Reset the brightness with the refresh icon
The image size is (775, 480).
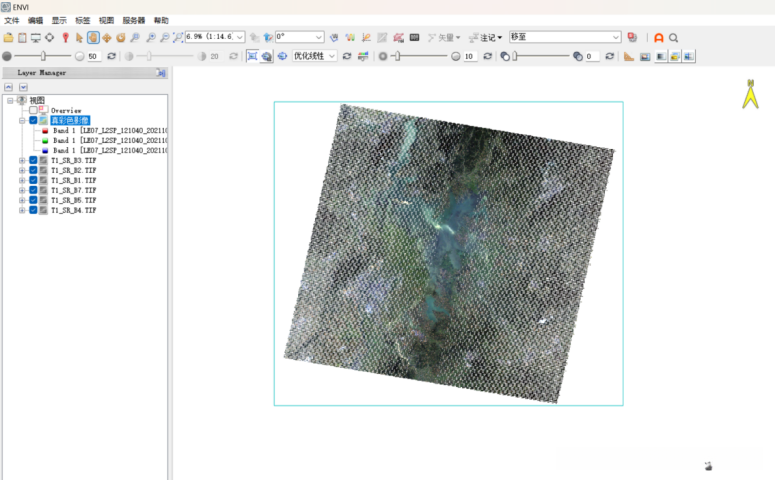tap(111, 56)
